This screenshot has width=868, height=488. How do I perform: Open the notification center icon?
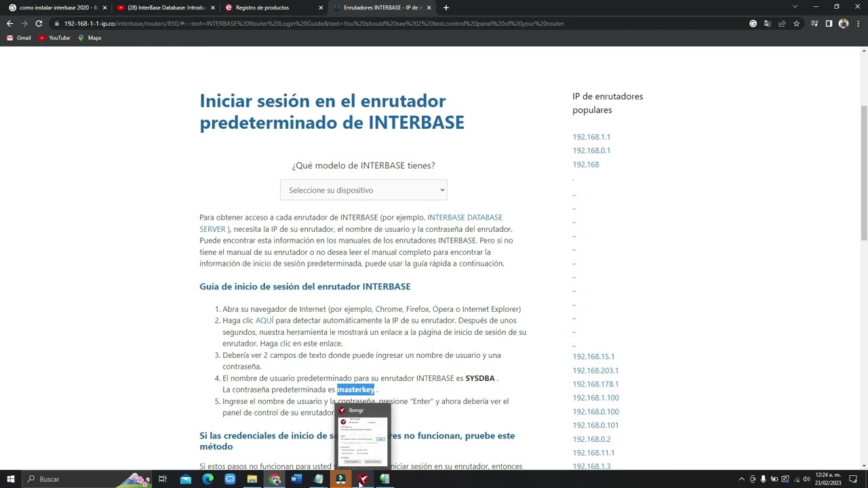(x=854, y=479)
